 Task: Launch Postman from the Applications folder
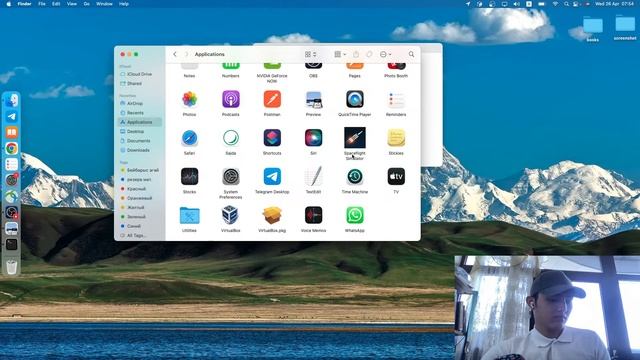pos(272,99)
